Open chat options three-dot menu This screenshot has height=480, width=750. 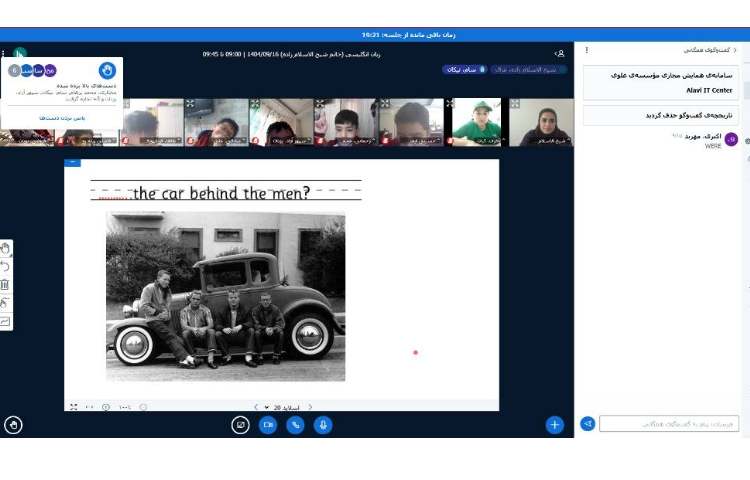(587, 49)
